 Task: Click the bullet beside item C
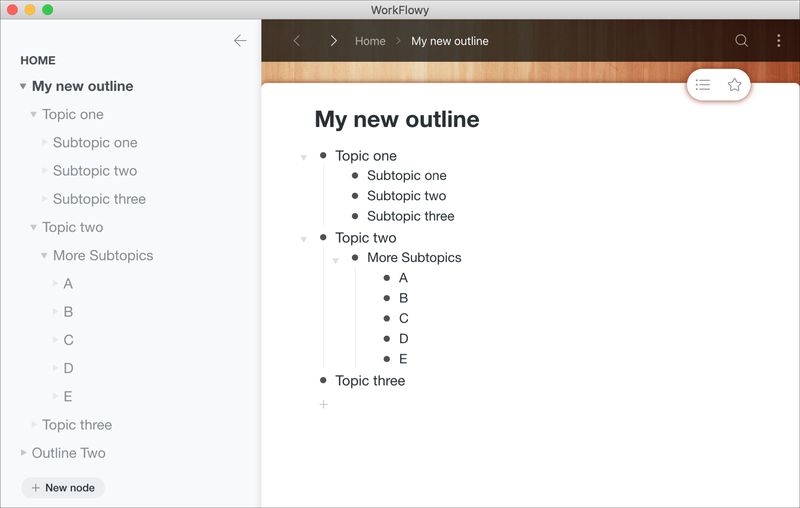[387, 318]
